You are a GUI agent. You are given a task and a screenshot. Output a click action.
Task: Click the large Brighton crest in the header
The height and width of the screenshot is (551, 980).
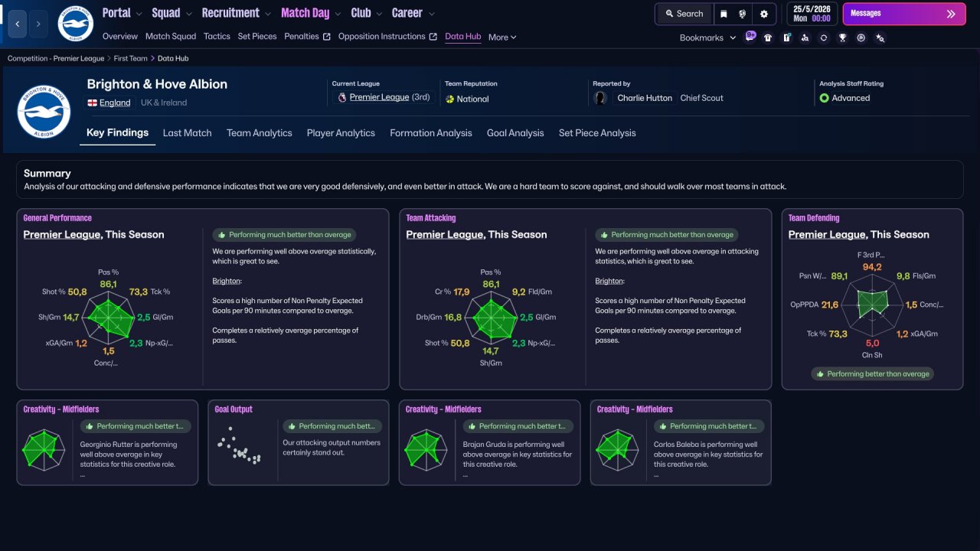point(44,112)
